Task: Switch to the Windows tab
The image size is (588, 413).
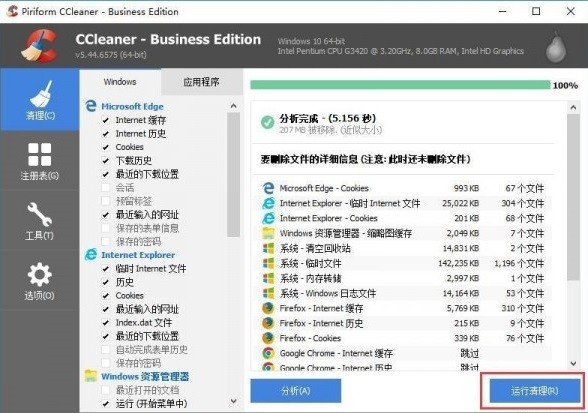Action: coord(120,82)
